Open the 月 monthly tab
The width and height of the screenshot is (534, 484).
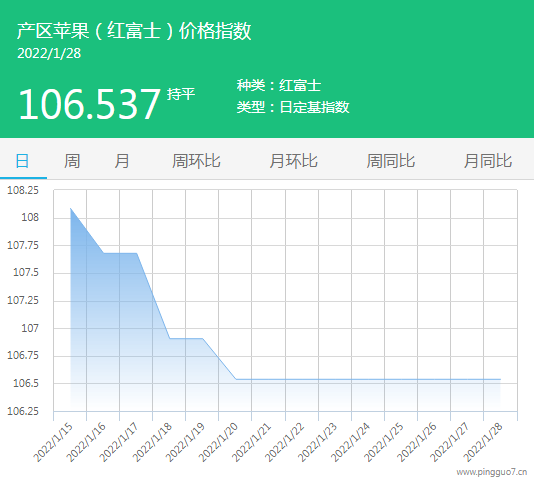click(122, 161)
